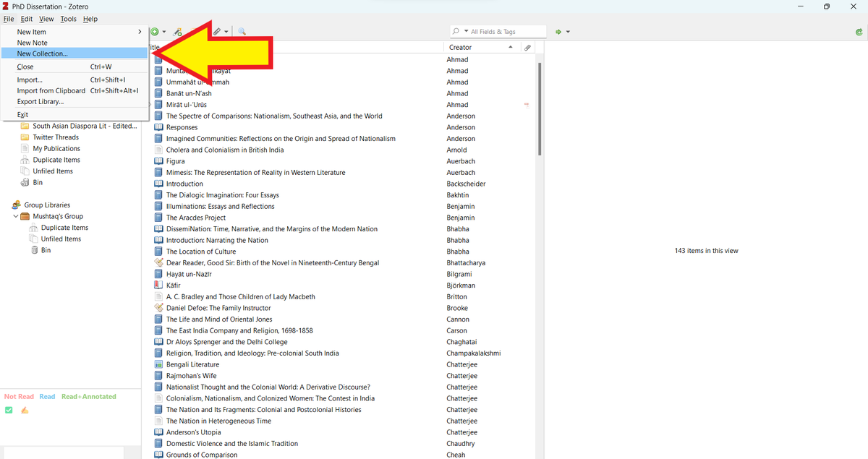Click the Bin icon below My Publications
868x459 pixels.
(x=25, y=183)
